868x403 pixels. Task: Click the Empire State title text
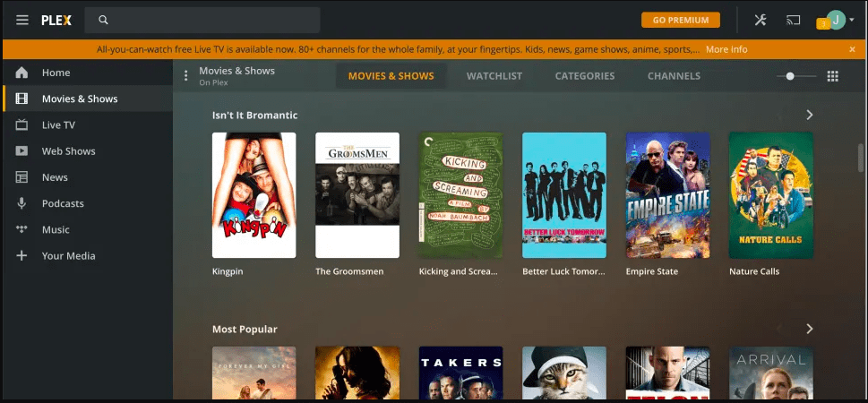pyautogui.click(x=651, y=271)
